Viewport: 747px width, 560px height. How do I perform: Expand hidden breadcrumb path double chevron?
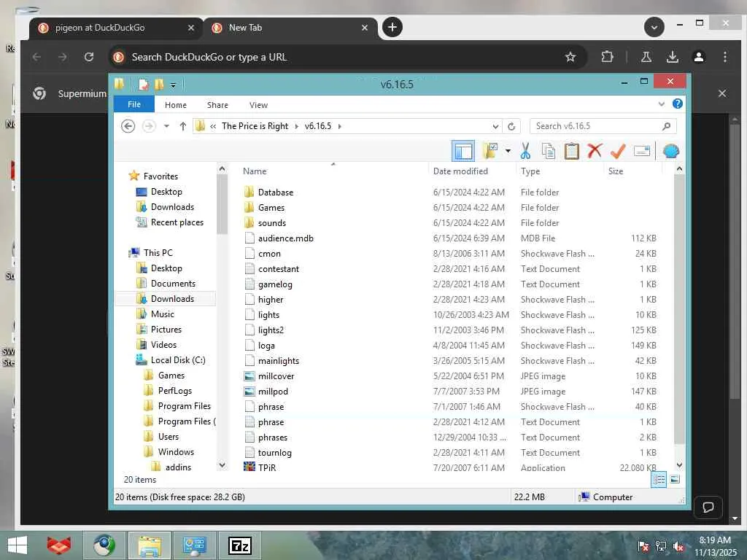pos(213,126)
